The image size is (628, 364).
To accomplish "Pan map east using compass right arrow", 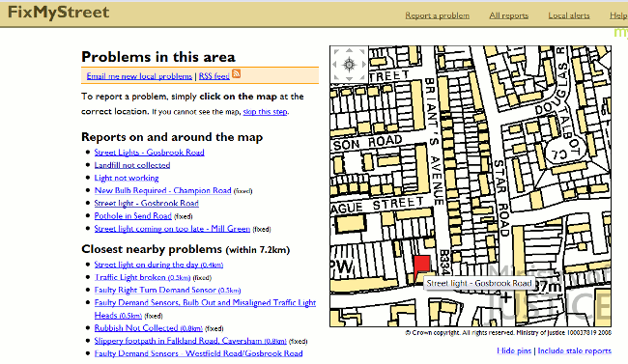I will (363, 65).
